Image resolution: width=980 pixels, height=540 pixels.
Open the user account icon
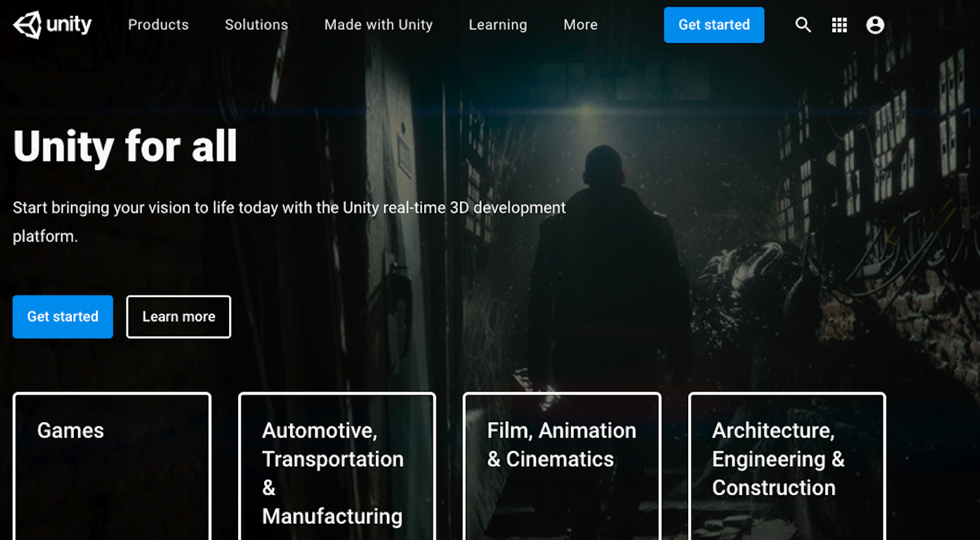[875, 25]
